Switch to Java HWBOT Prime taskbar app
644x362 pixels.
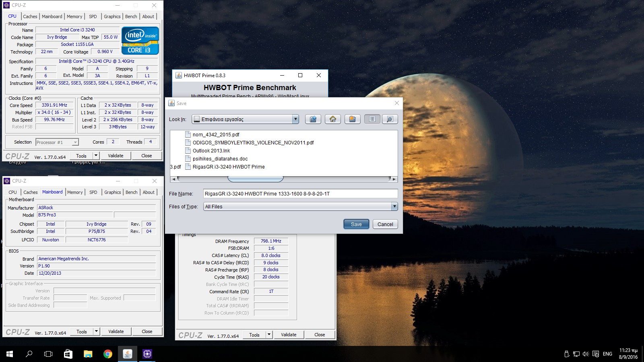[x=127, y=354]
